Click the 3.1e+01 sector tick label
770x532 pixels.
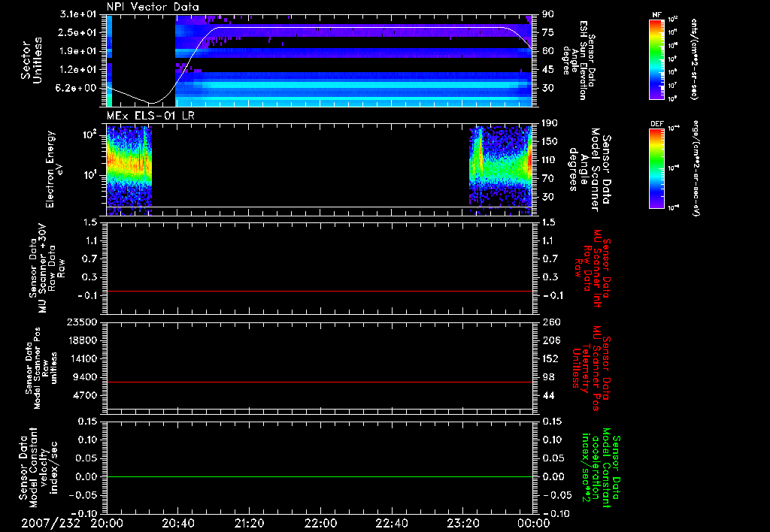(78, 14)
